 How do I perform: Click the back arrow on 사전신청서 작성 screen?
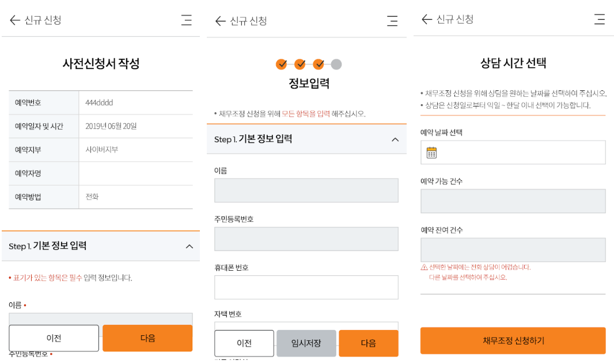14,20
